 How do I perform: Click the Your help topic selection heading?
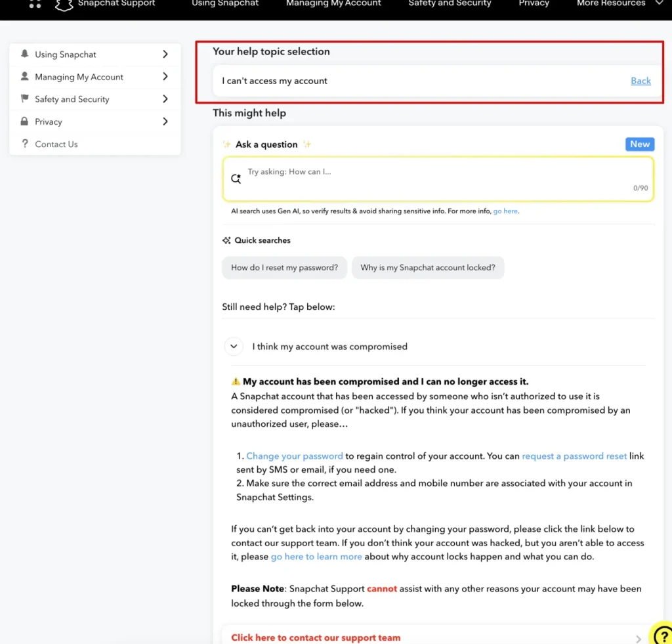[271, 51]
